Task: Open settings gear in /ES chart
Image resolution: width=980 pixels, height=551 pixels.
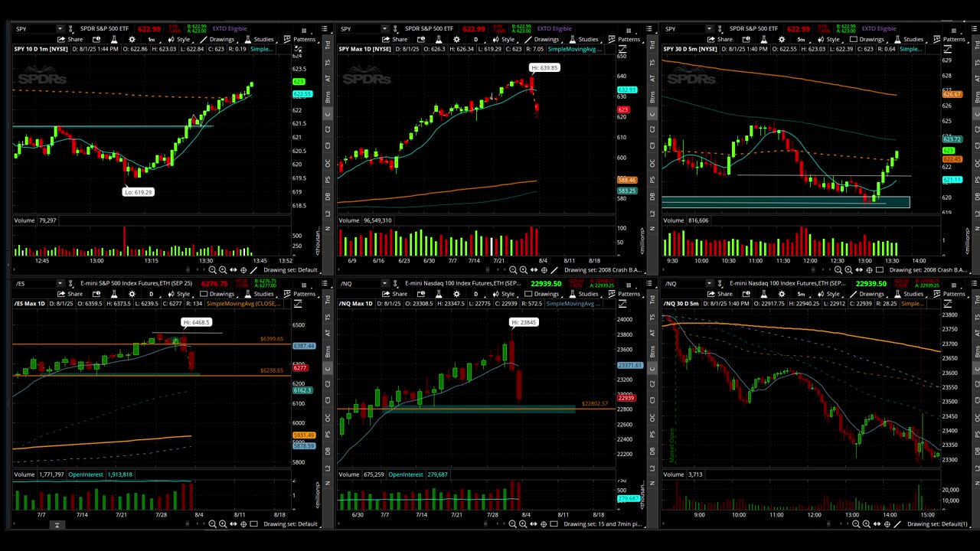Action: tap(132, 294)
